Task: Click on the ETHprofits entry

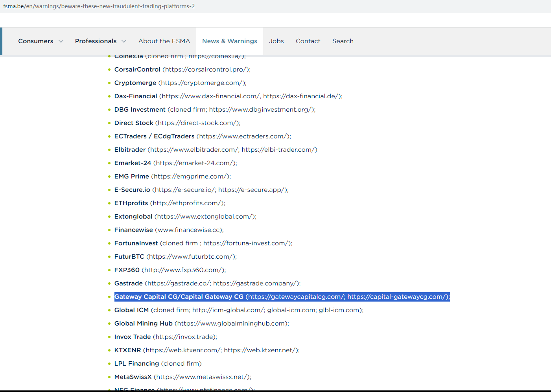Action: (131, 203)
